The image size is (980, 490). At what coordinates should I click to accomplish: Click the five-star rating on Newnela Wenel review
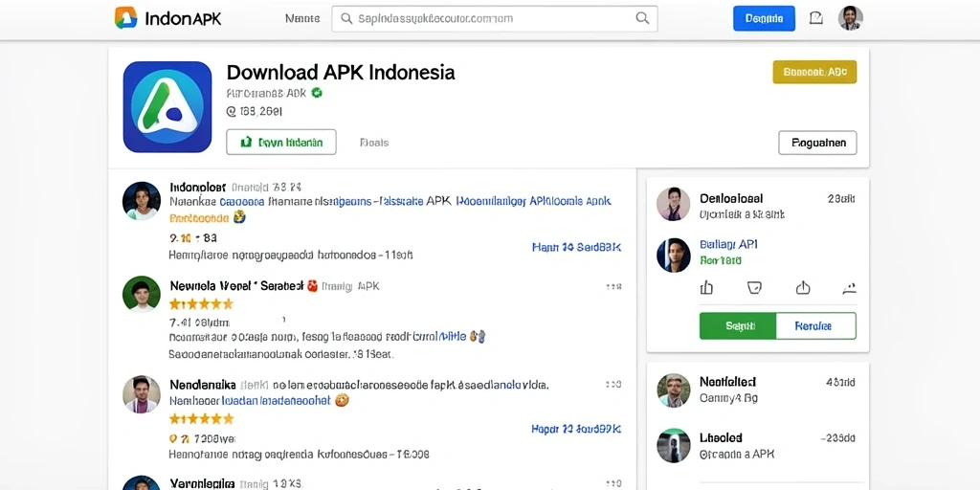pos(201,304)
